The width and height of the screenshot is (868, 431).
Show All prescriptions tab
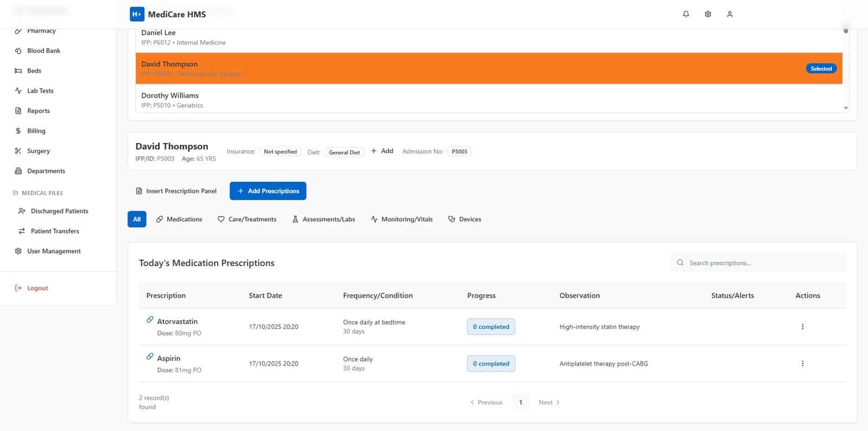(x=137, y=220)
